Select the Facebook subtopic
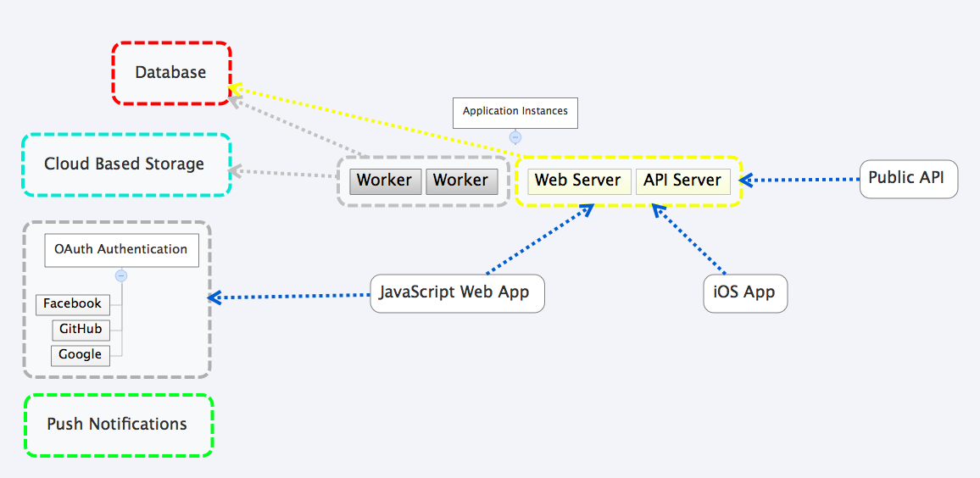This screenshot has height=478, width=980. 73,304
